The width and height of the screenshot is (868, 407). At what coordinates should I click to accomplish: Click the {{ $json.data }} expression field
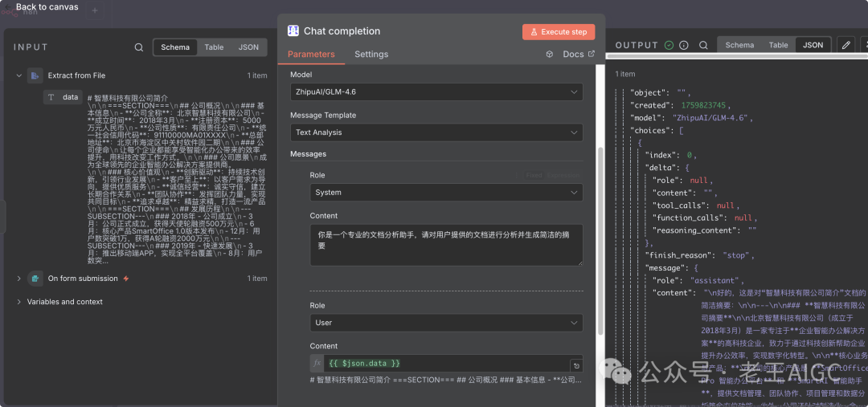pyautogui.click(x=446, y=364)
